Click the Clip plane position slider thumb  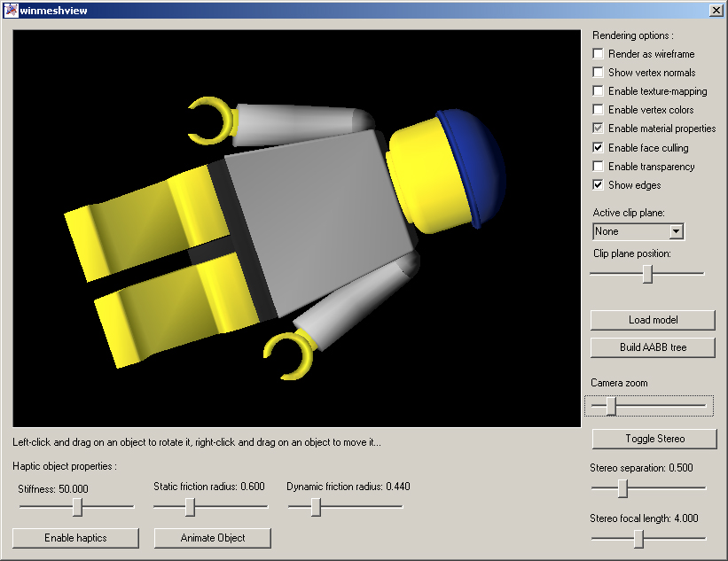tap(647, 275)
